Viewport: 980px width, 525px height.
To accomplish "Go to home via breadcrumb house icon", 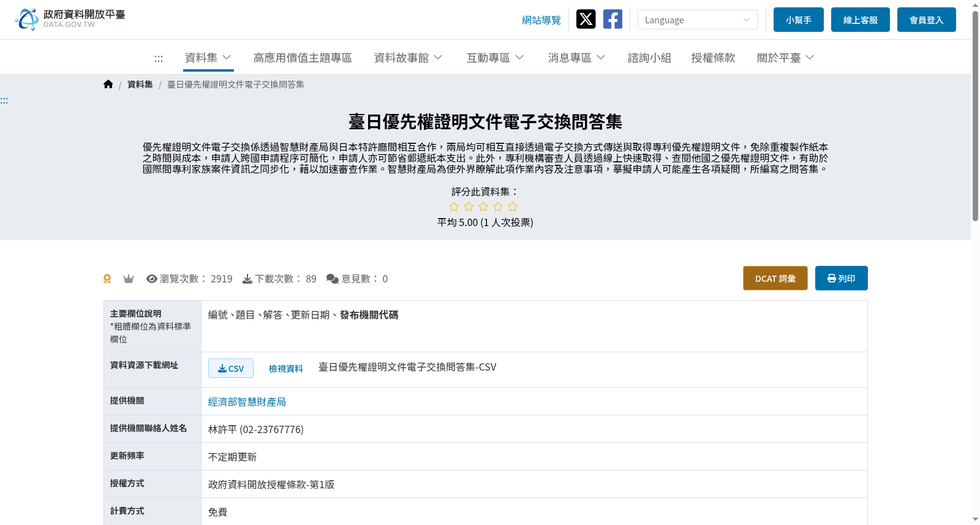I will [x=108, y=85].
